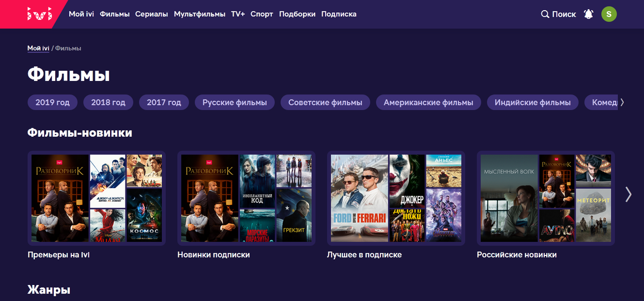Select the 2018 год filter chip
Image resolution: width=644 pixels, height=301 pixels.
tap(108, 102)
